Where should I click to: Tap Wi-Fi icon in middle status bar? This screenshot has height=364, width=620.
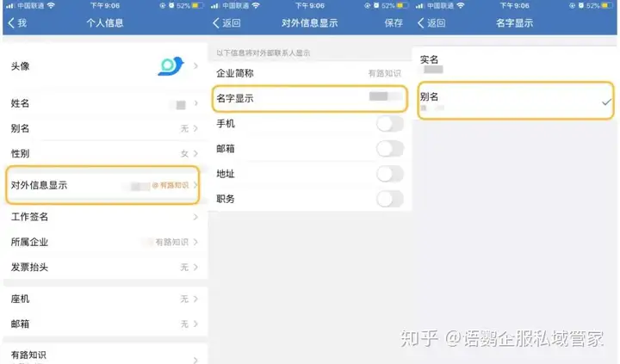256,5
